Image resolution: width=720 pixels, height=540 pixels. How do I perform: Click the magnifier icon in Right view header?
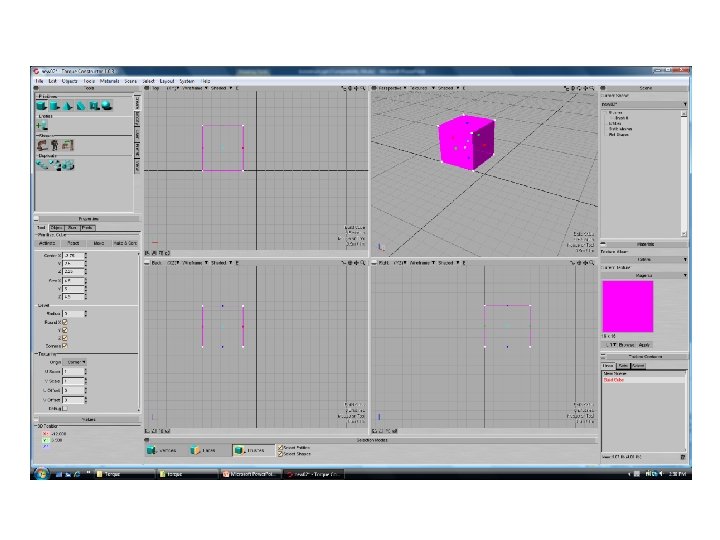click(x=591, y=263)
